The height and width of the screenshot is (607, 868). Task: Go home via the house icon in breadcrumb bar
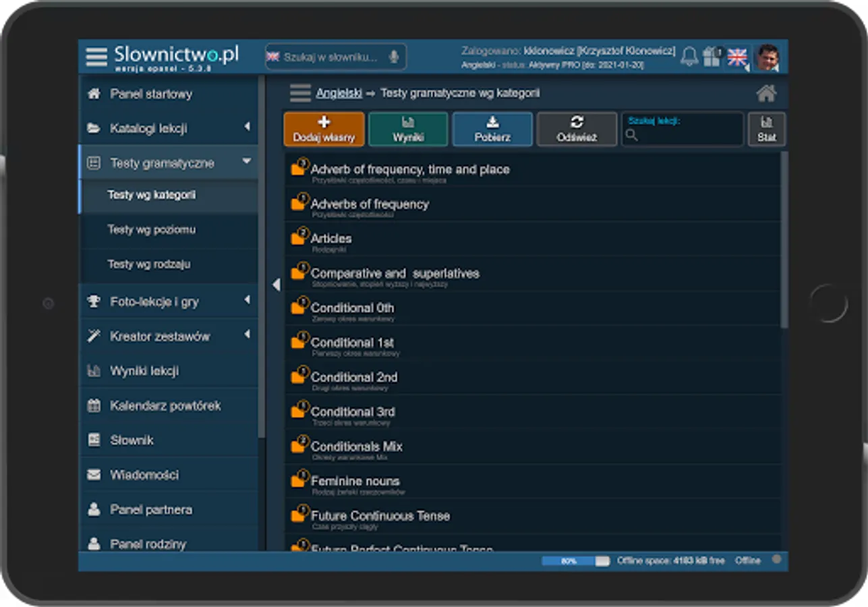pos(767,93)
